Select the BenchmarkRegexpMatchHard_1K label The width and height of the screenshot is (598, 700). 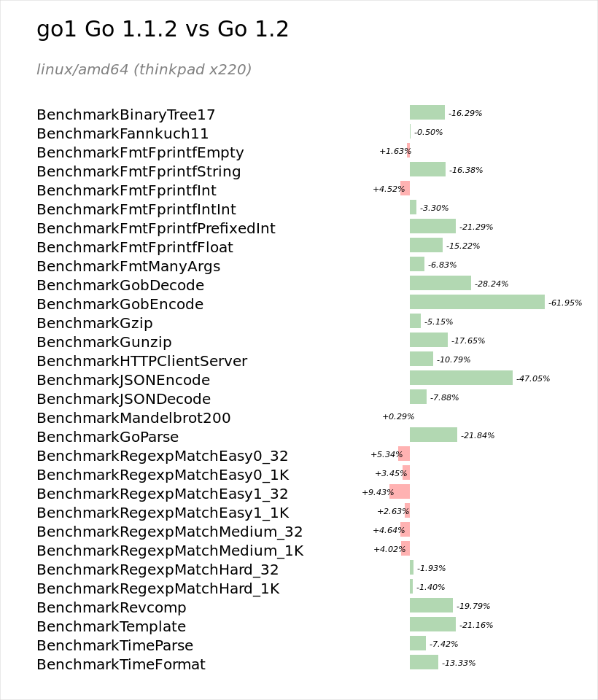pos(158,589)
